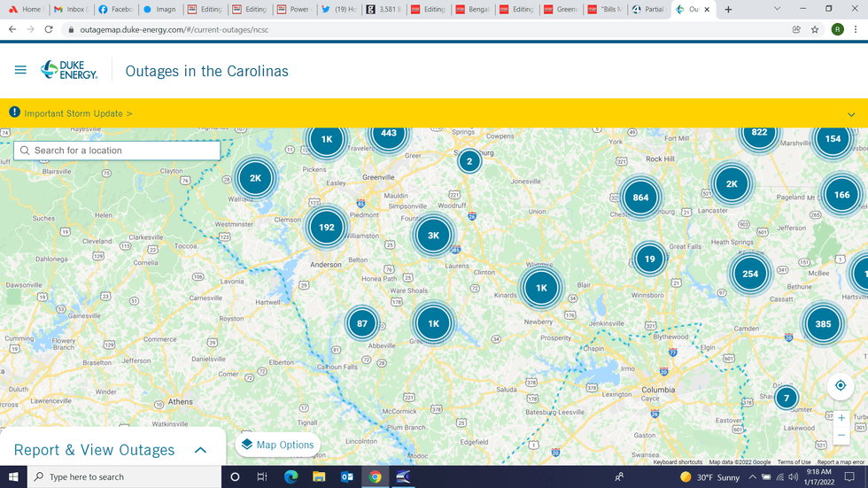Open Outlook from the taskbar
The height and width of the screenshot is (488, 868).
347,477
